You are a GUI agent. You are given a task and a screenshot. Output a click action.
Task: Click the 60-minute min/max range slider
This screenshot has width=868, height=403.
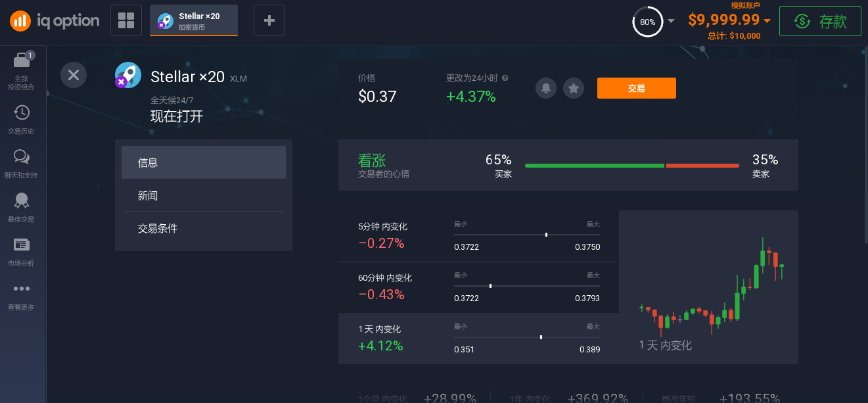[527, 285]
